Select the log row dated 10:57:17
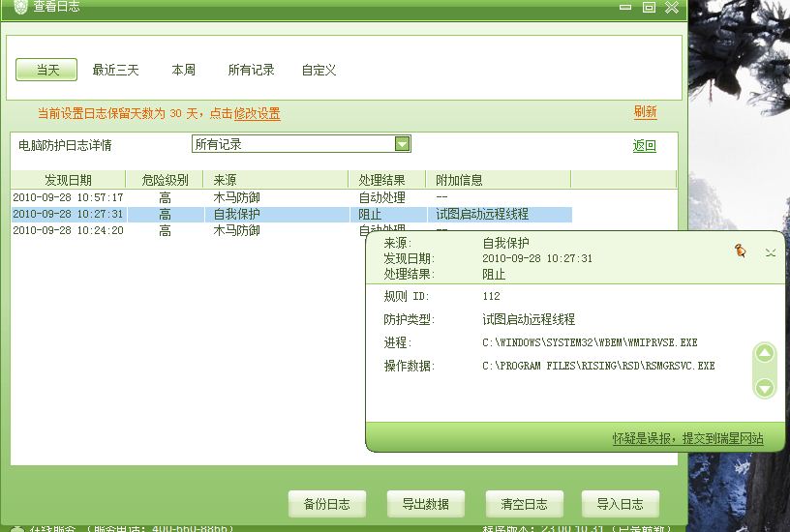 [x=291, y=197]
